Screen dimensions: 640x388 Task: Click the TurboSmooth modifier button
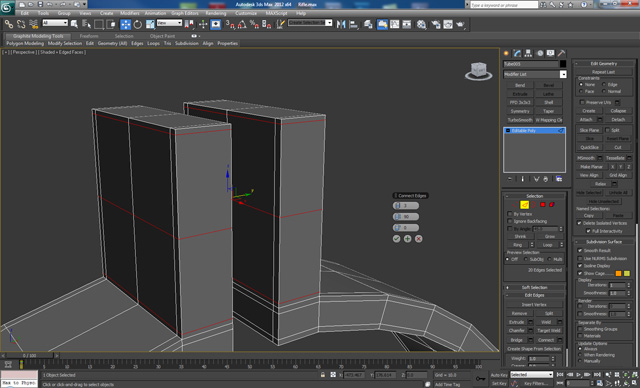tap(520, 120)
